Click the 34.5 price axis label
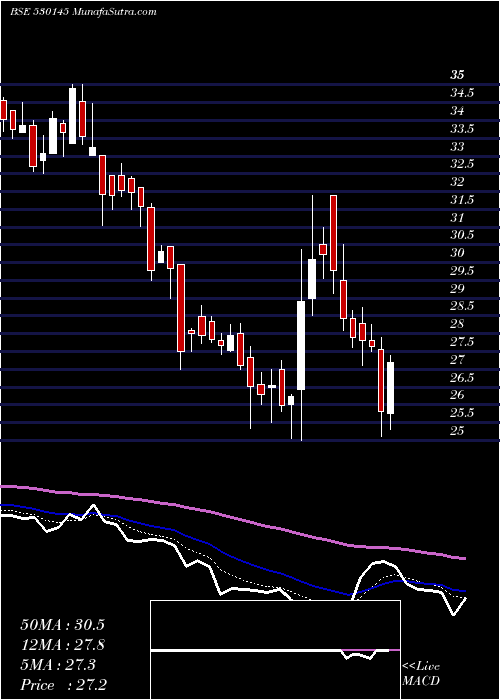The image size is (500, 700). tap(462, 93)
